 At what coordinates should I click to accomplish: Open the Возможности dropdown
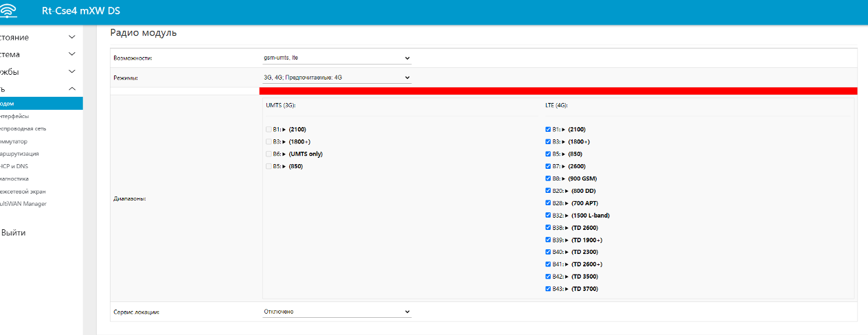(x=336, y=58)
